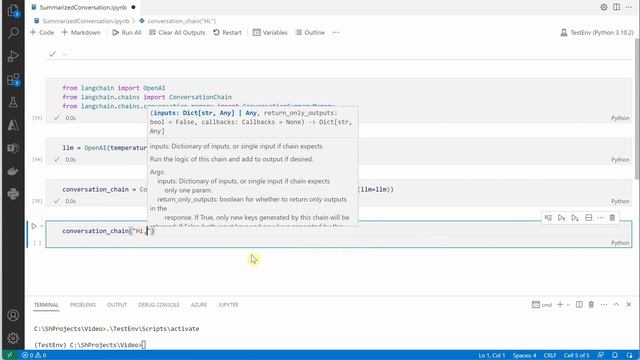Click the feedback icon in status bar
Viewport: 640px width, 360px height.
[601, 355]
